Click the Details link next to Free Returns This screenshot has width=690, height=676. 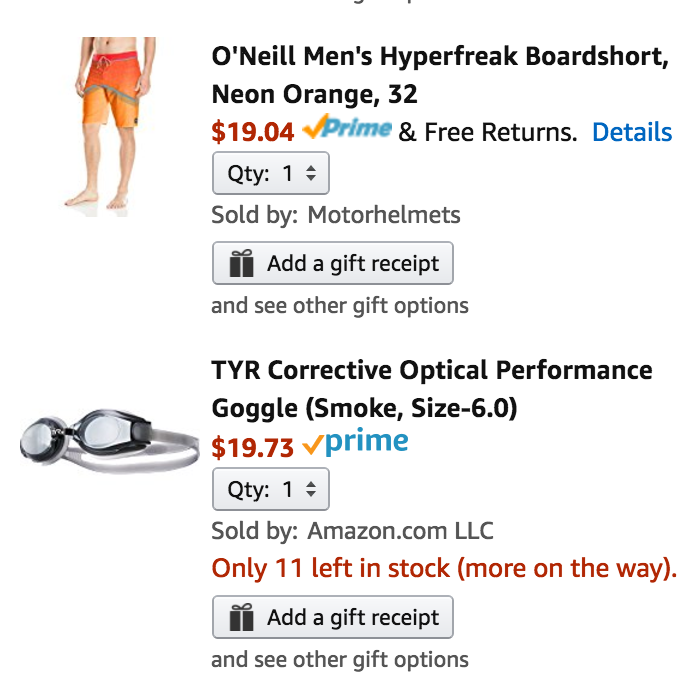(x=631, y=132)
